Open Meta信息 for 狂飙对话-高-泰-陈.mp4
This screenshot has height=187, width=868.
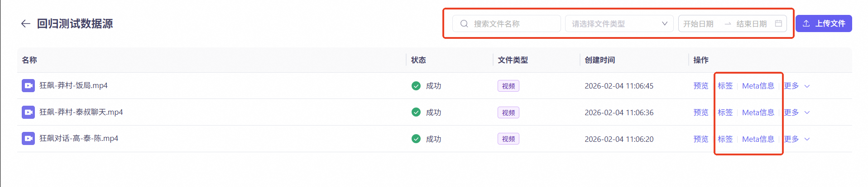(758, 139)
